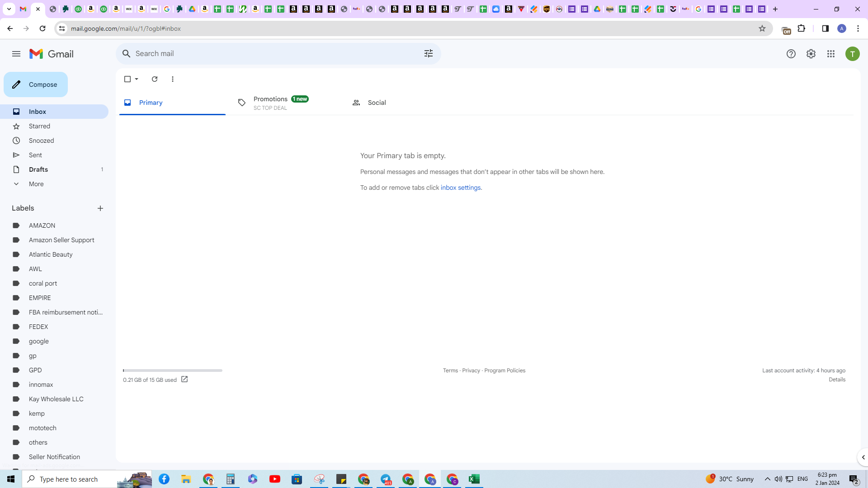Viewport: 868px width, 488px height.
Task: Open the Settings gear icon
Action: (x=811, y=54)
